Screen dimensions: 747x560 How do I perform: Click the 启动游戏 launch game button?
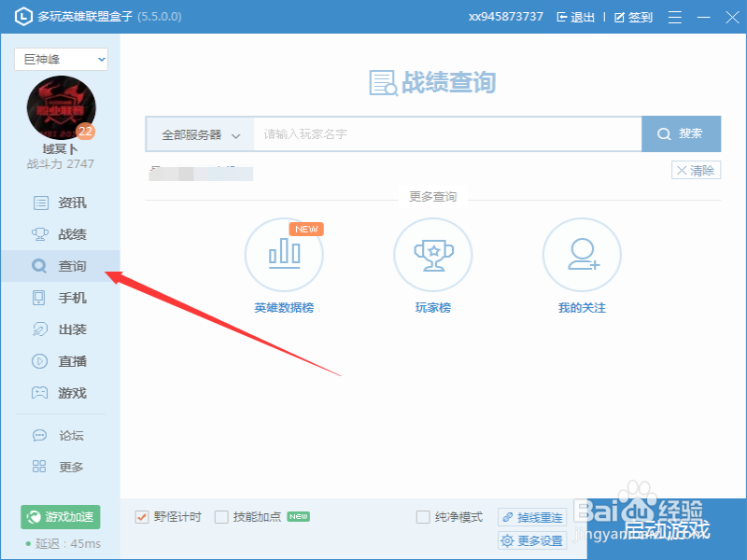coord(667,529)
